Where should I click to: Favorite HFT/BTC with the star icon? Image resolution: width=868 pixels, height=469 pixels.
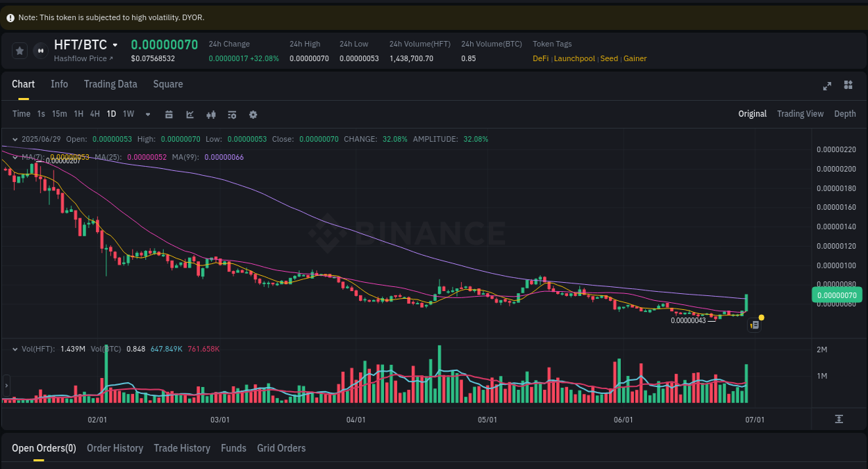click(x=19, y=50)
